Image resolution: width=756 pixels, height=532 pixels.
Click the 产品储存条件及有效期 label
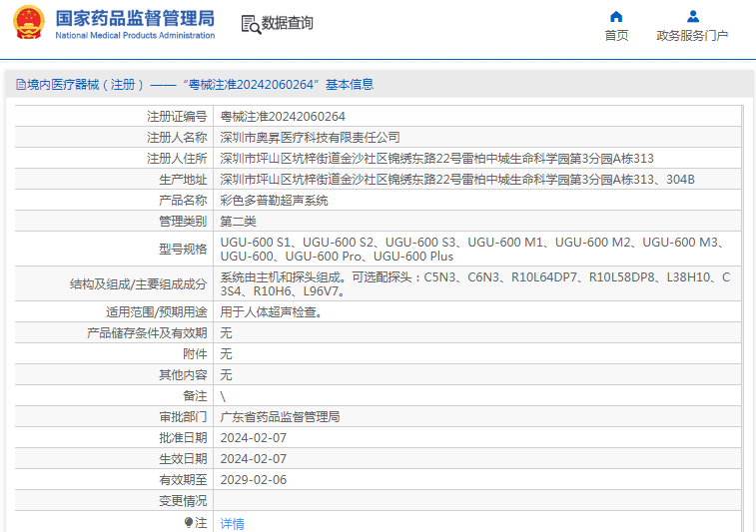[147, 333]
